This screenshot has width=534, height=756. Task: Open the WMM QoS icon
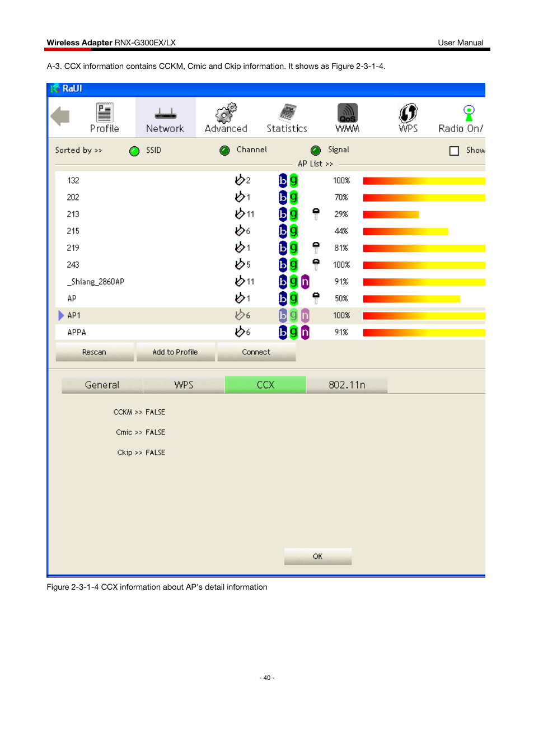tap(348, 118)
